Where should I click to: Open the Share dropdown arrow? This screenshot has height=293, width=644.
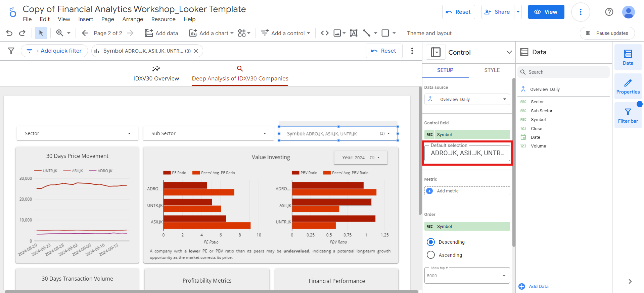518,12
